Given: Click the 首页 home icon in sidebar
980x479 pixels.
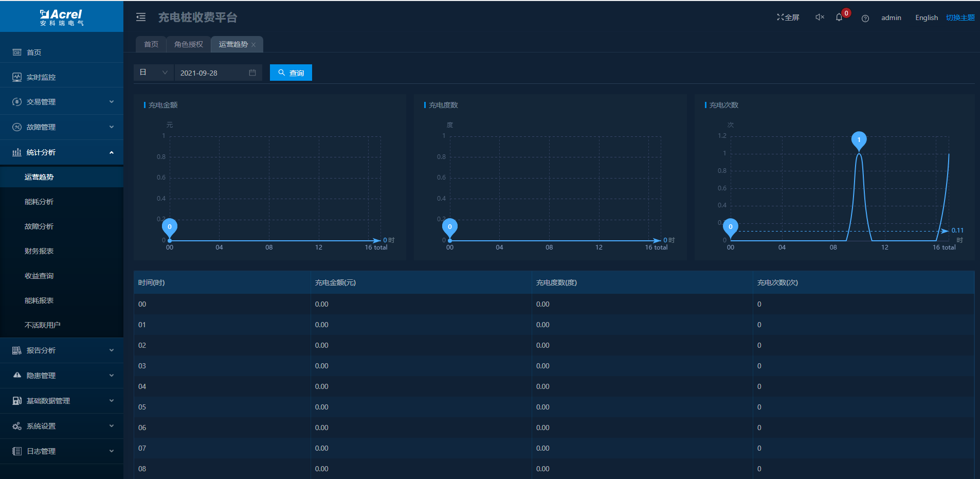Looking at the screenshot, I should coord(17,52).
